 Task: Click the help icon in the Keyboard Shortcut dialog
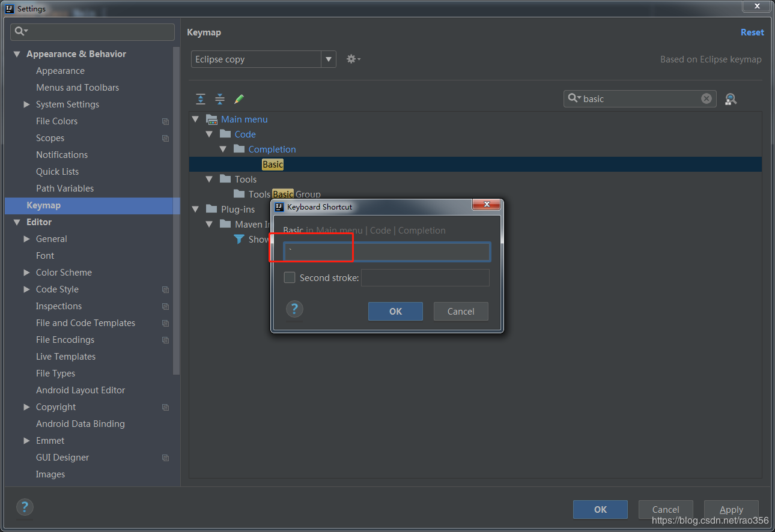(x=294, y=310)
